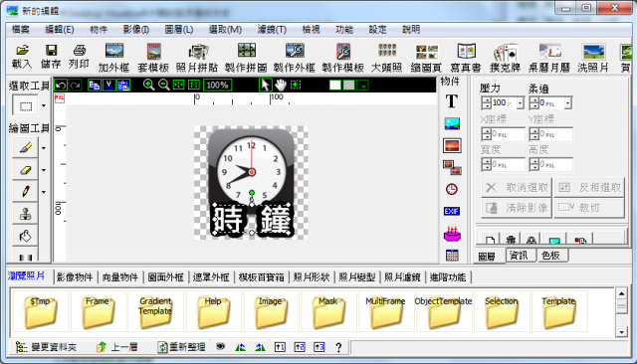Open the 套模板 apply-template tool
Viewport: 637px width, 364px height.
tap(153, 57)
